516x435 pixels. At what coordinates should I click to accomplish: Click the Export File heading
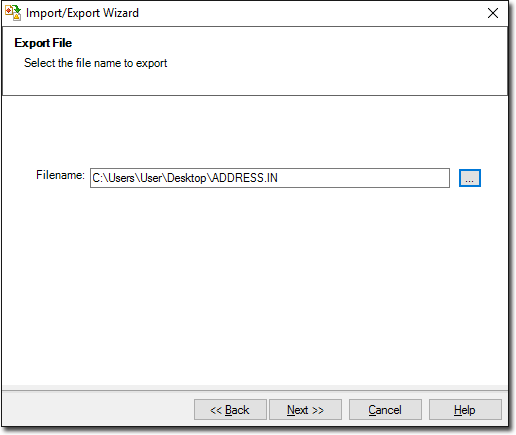(43, 43)
